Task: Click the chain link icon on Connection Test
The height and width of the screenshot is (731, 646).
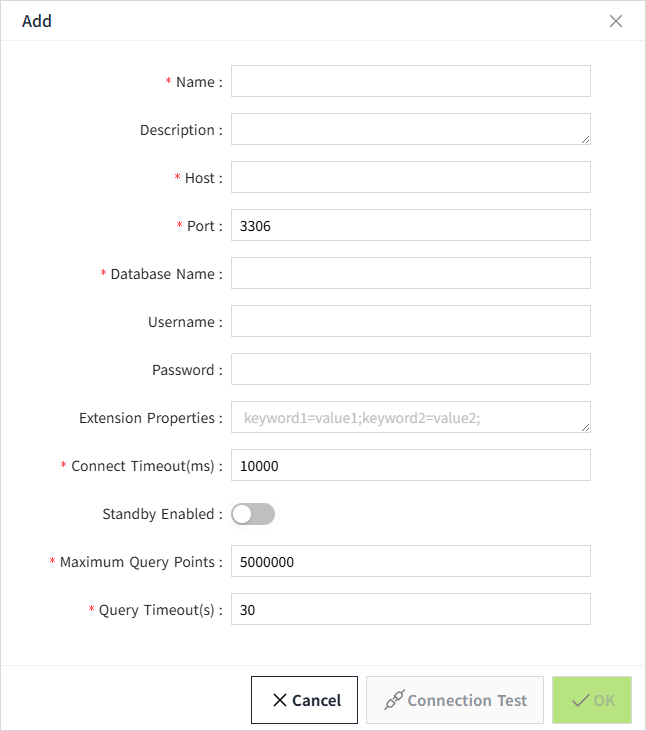Action: (x=394, y=700)
